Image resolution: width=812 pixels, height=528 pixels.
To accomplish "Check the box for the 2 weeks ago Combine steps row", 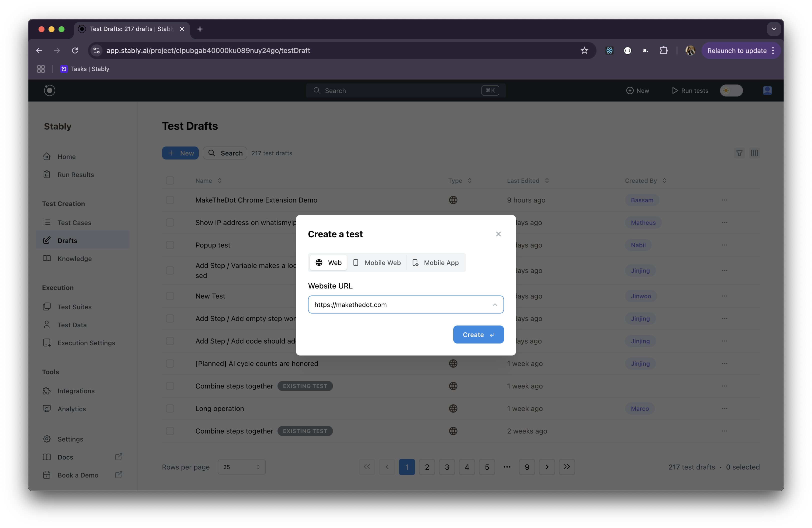I will (x=170, y=431).
